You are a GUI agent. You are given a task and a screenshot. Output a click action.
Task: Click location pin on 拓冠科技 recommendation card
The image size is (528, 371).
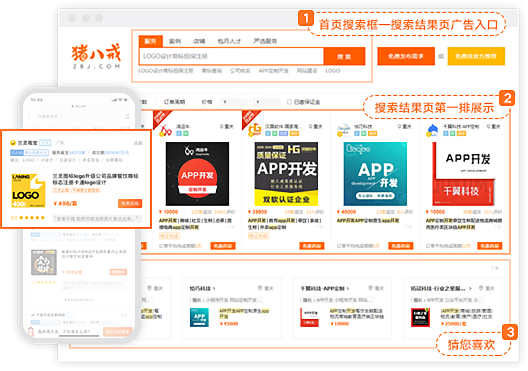(x=481, y=288)
